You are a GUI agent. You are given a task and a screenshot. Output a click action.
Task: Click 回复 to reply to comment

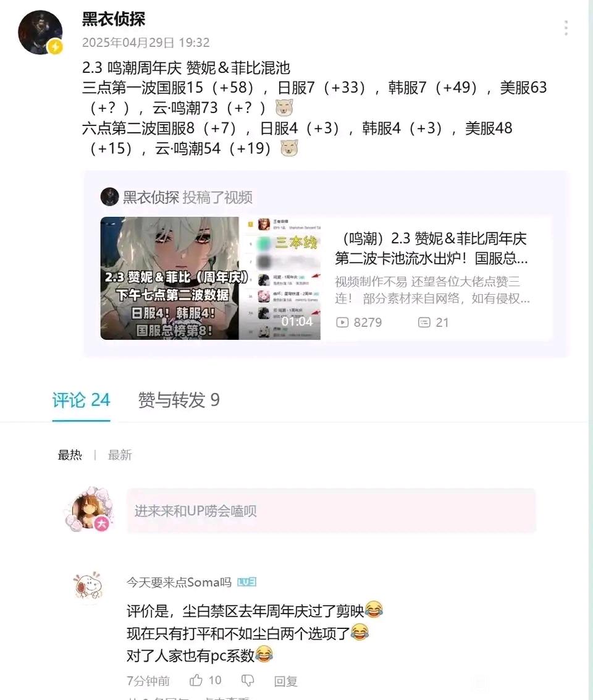pyautogui.click(x=285, y=681)
